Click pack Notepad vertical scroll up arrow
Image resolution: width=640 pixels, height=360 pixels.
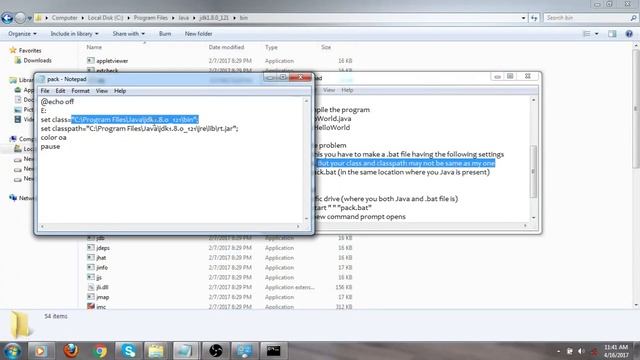[306, 101]
